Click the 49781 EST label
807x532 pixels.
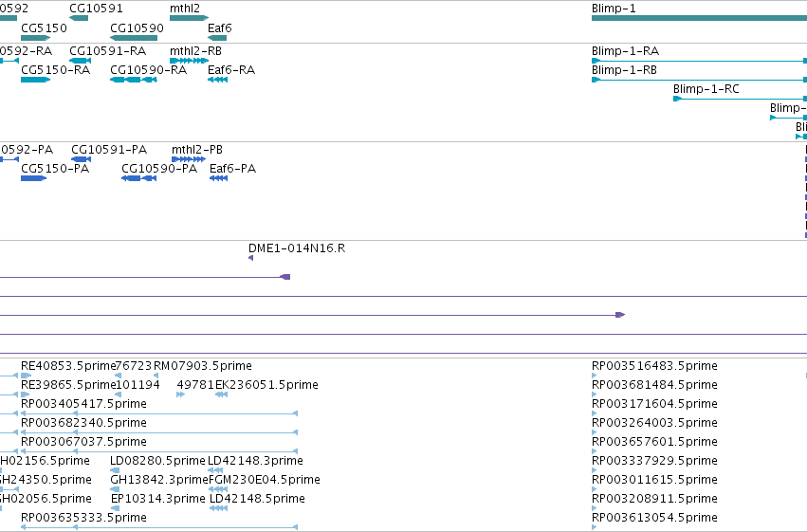tap(195, 385)
